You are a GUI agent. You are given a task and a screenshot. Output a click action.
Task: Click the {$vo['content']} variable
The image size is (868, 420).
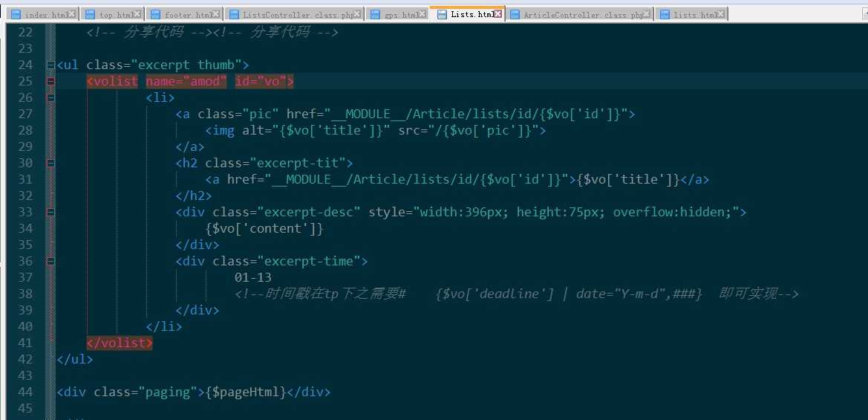(x=264, y=229)
